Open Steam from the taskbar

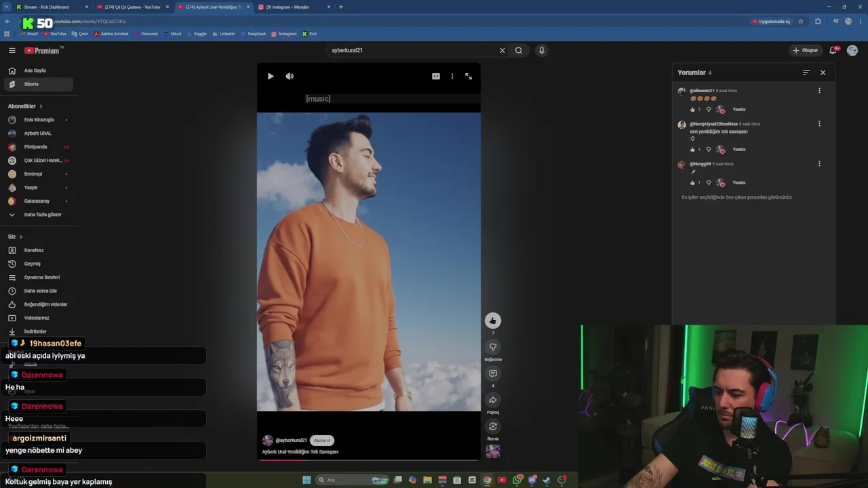coord(547,480)
